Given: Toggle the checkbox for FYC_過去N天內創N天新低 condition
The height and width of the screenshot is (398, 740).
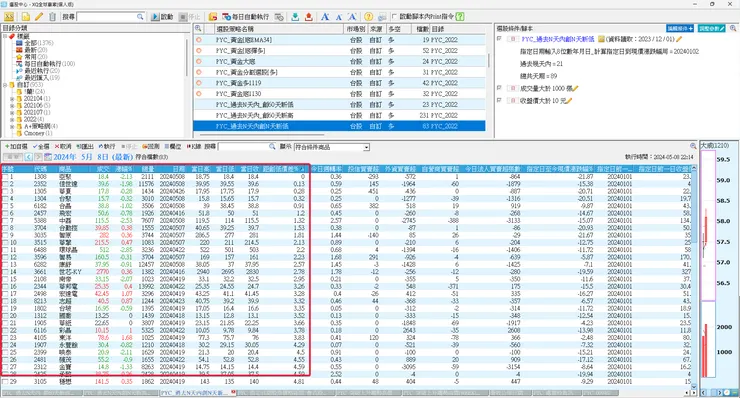Looking at the screenshot, I should click(x=499, y=39).
